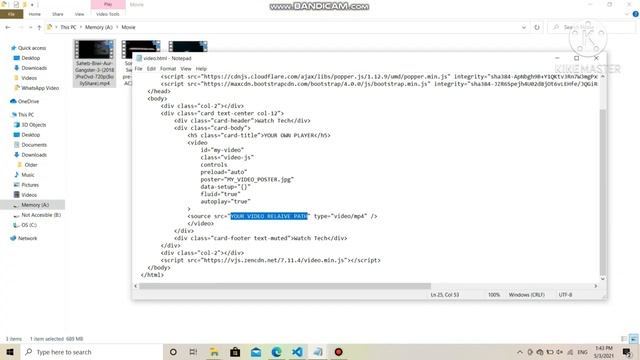The height and width of the screenshot is (360, 640).
Task: Switch to Explorer's View ribbon tab
Action: [x=79, y=14]
